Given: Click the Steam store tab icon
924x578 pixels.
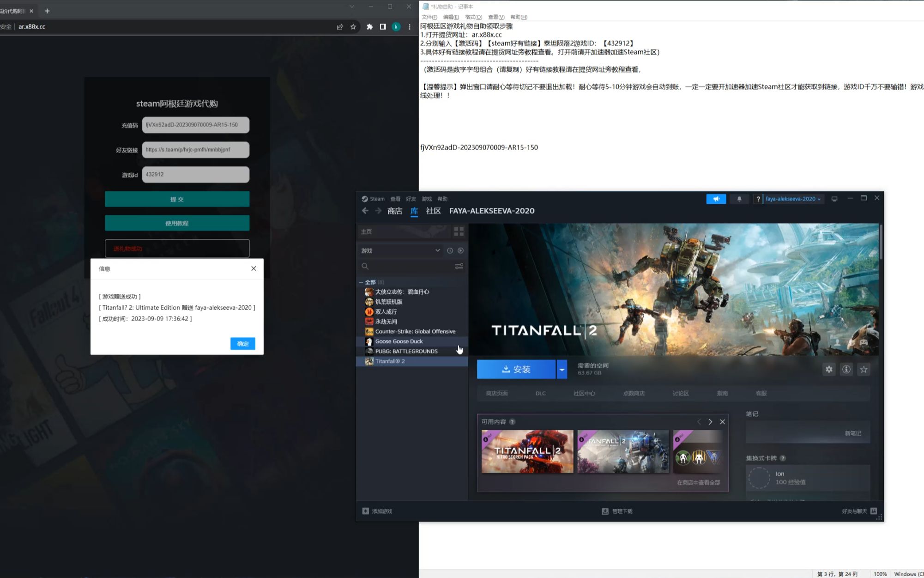Looking at the screenshot, I should pyautogui.click(x=394, y=210).
